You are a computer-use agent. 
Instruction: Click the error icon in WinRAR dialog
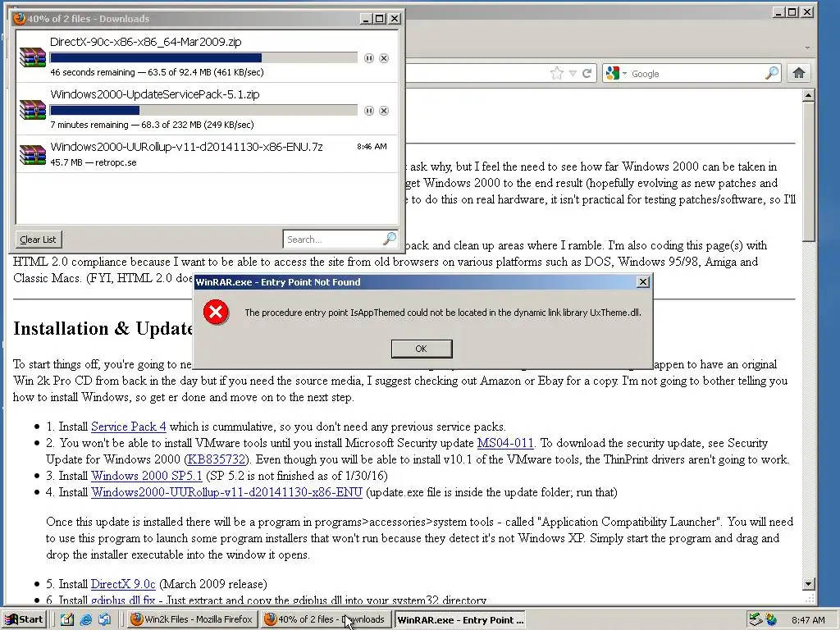coord(216,313)
